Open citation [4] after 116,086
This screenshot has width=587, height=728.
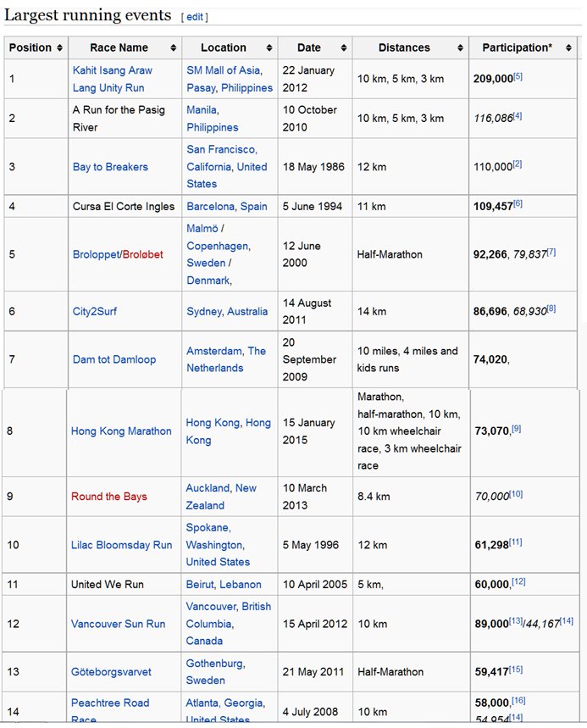pyautogui.click(x=518, y=116)
